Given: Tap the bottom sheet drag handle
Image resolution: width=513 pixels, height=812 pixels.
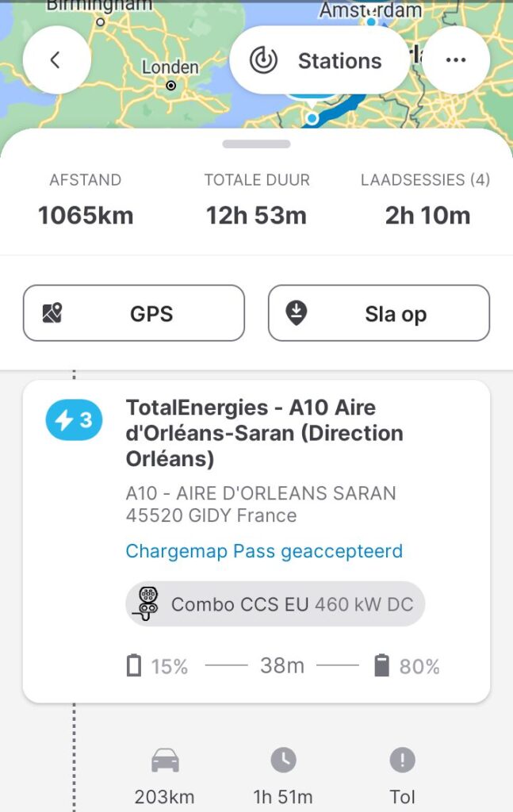Looking at the screenshot, I should [256, 144].
